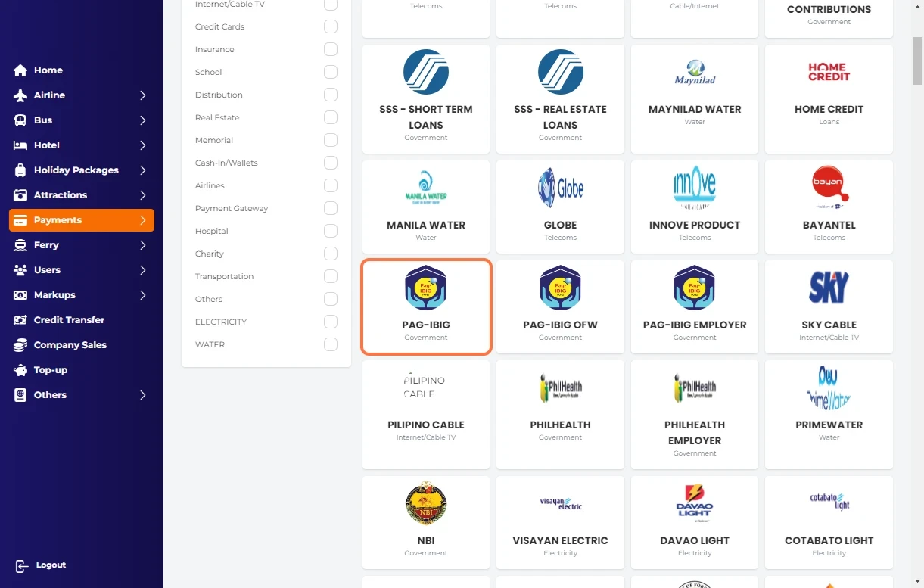Tick the ELECTRICITY category checkbox
This screenshot has height=588, width=924.
pos(331,322)
